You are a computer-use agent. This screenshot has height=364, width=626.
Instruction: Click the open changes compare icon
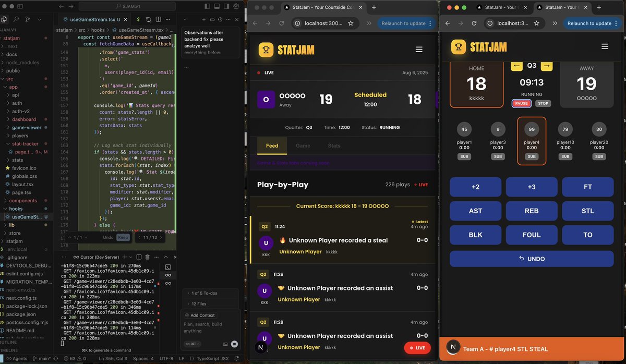(x=148, y=19)
